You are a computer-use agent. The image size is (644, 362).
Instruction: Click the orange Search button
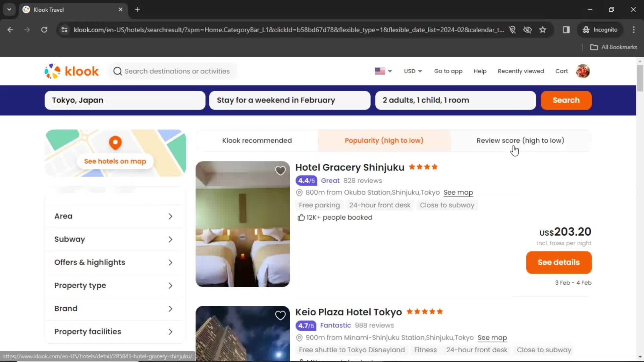point(566,100)
